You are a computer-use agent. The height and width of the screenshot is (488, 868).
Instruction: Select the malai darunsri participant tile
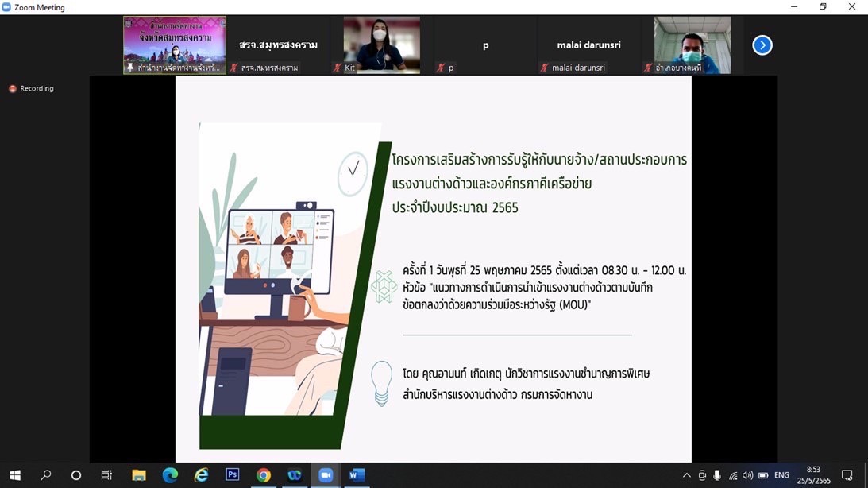(x=590, y=45)
